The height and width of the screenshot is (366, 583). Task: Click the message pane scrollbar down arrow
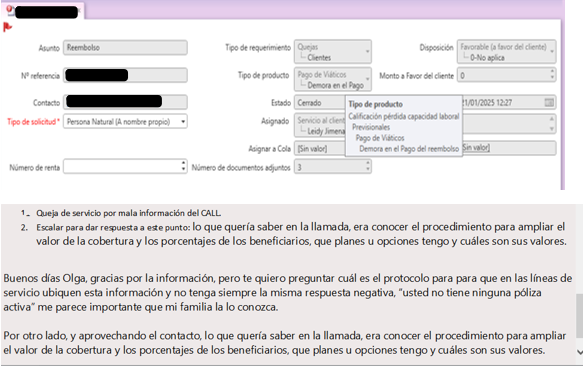click(x=579, y=351)
